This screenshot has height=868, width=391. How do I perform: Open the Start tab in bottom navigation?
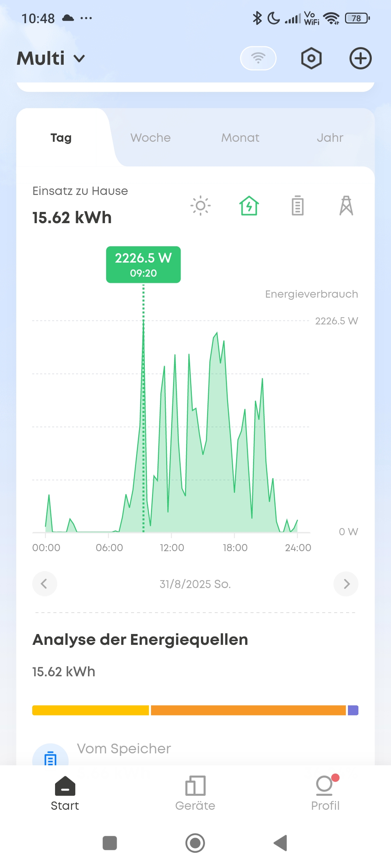(65, 793)
